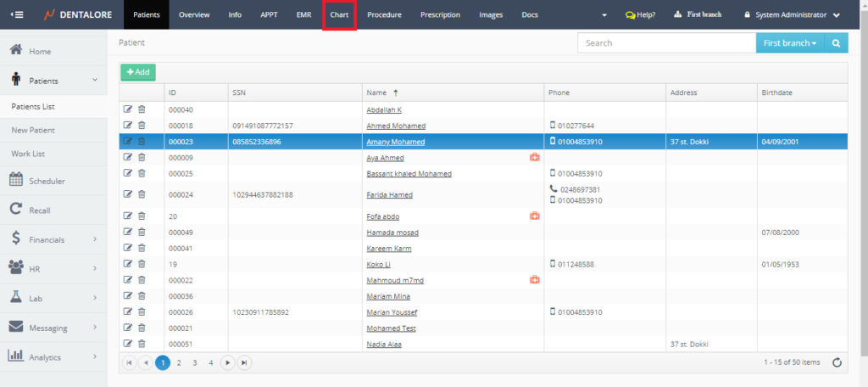Go to the next page arrow
Screen dimensions: 868x387
[x=227, y=362]
